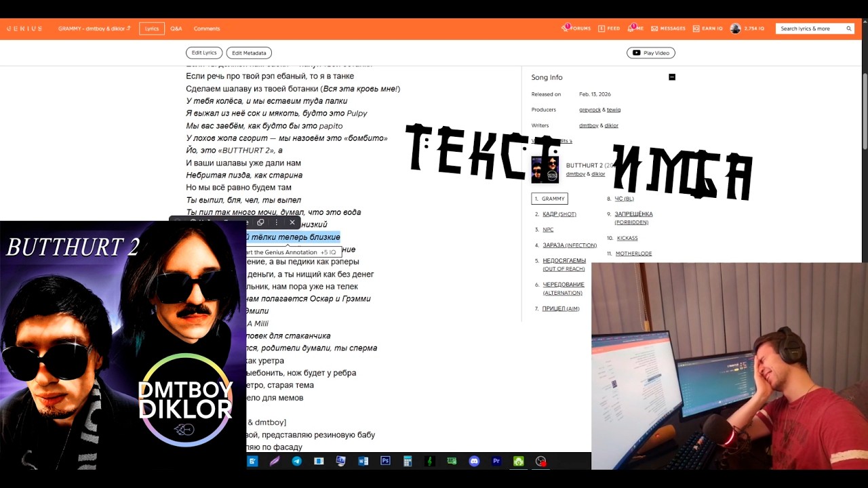Open the green hardware card app in taskbar

pos(452,461)
